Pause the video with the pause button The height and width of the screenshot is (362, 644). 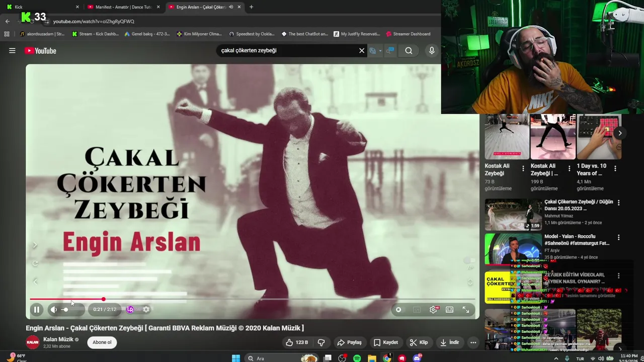pos(37,310)
